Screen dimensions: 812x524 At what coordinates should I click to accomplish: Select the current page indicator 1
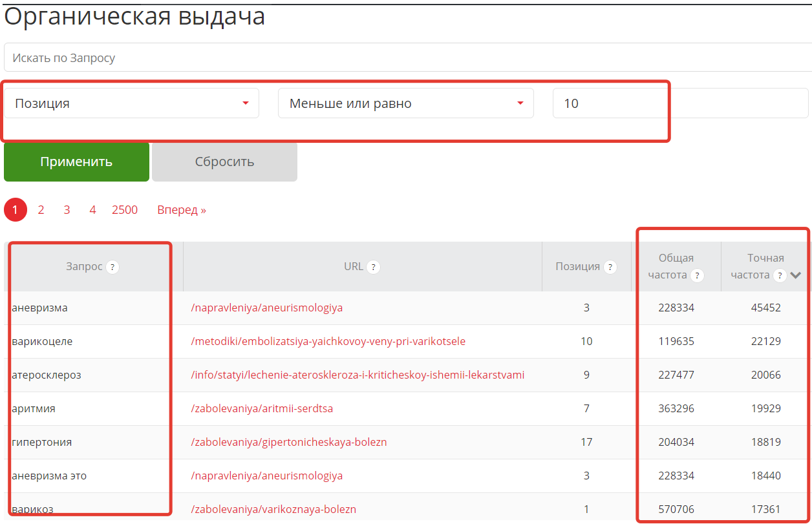point(15,209)
